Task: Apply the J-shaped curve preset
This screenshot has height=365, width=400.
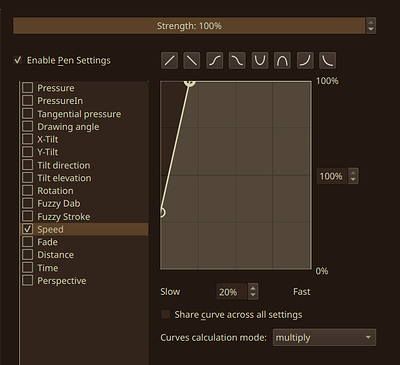Action: pyautogui.click(x=305, y=61)
